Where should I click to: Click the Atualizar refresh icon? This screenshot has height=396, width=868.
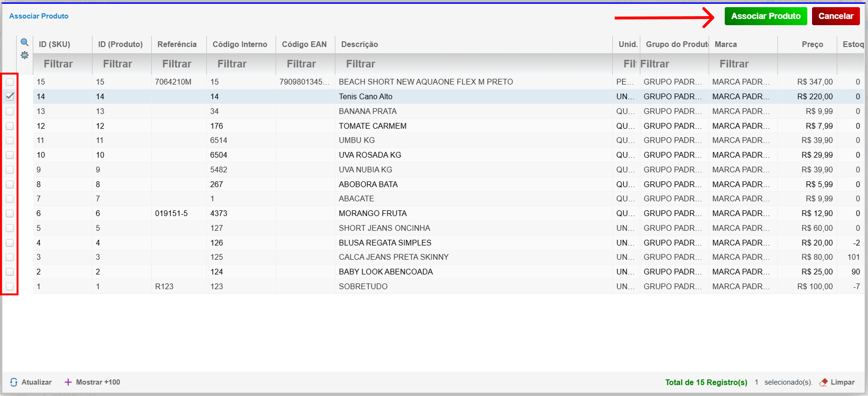[14, 382]
